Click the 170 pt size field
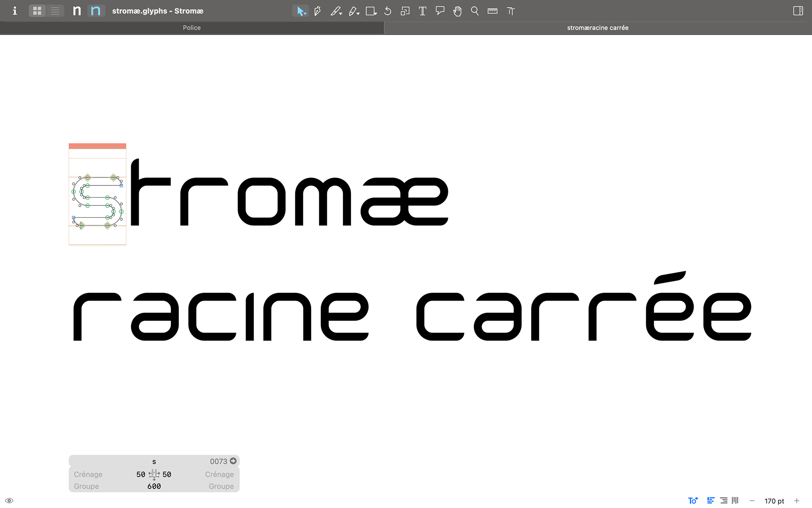Viewport: 812px width, 508px height. 774,501
